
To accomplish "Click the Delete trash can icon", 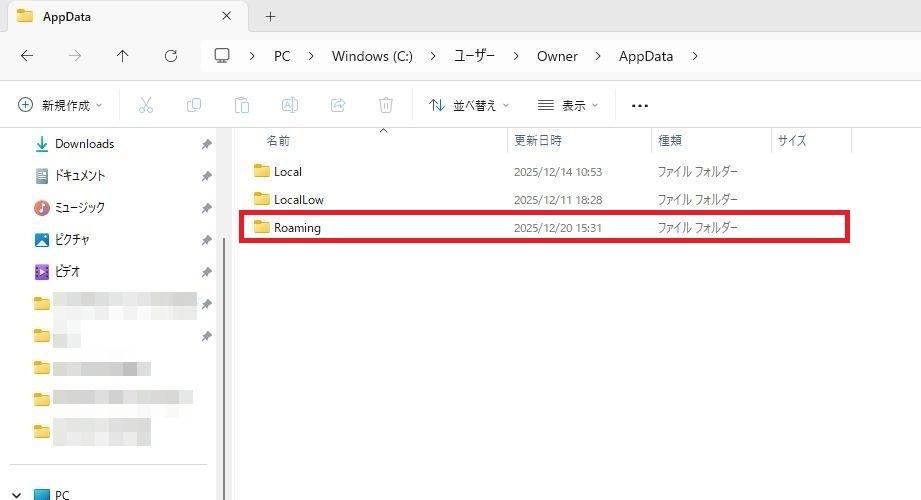I will pos(386,105).
